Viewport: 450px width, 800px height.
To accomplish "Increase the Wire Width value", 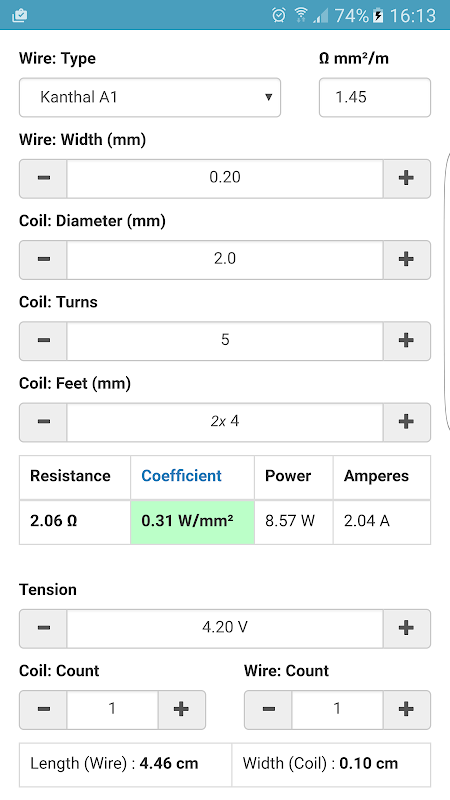I will coord(406,178).
